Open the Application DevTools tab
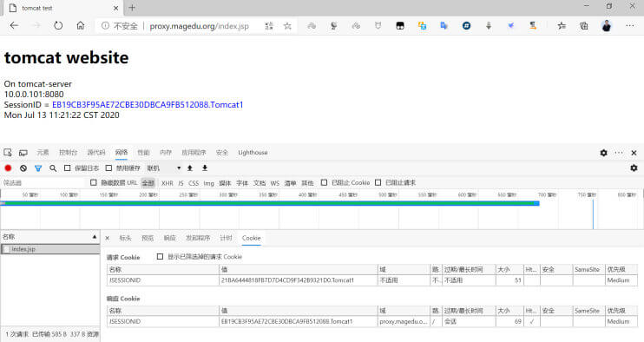 click(x=194, y=152)
